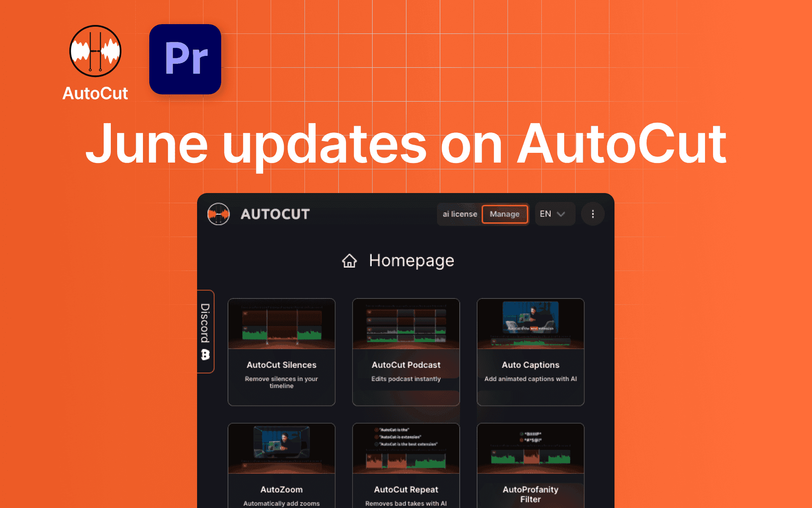Expand the Homepage navigation menu
Viewport: 812px width, 508px height.
(409, 263)
